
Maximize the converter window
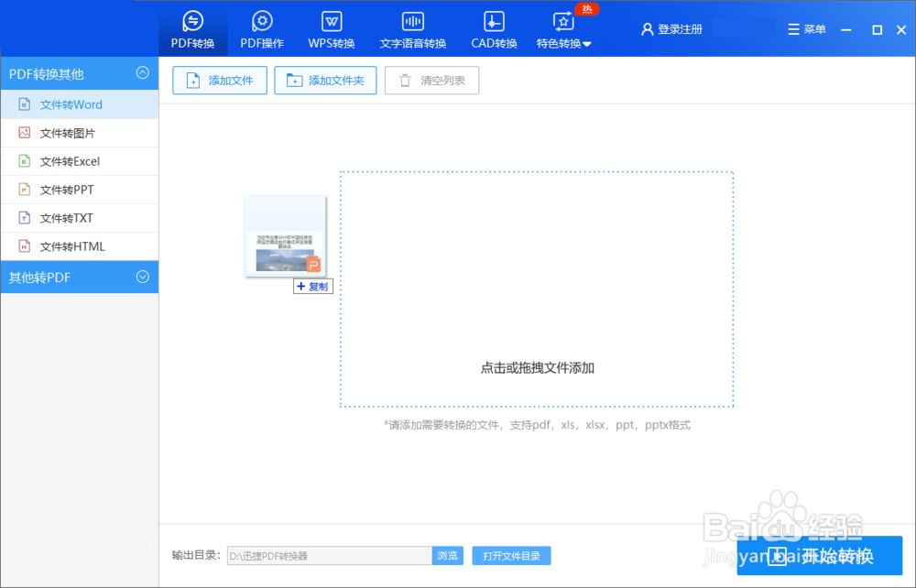(877, 30)
